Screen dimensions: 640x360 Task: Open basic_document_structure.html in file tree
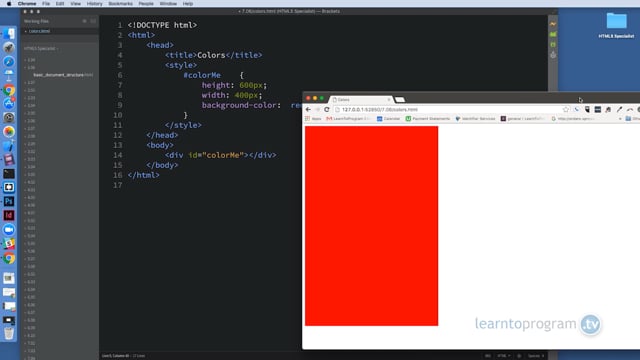(x=63, y=75)
